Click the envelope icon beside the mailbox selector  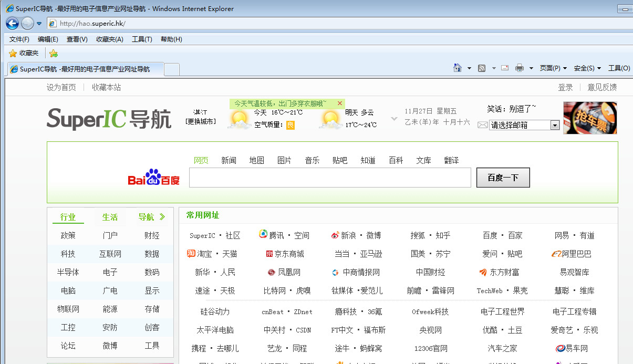[482, 125]
